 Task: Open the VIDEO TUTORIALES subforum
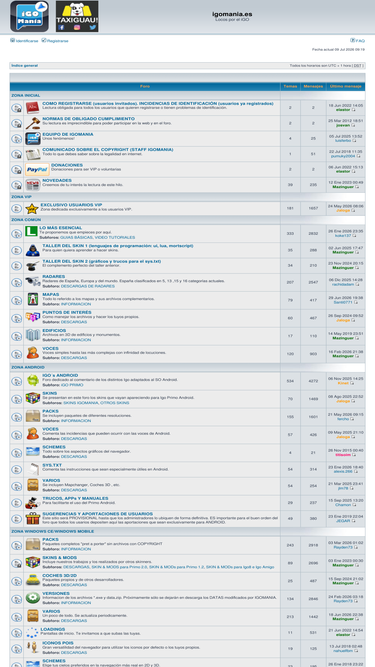click(115, 237)
